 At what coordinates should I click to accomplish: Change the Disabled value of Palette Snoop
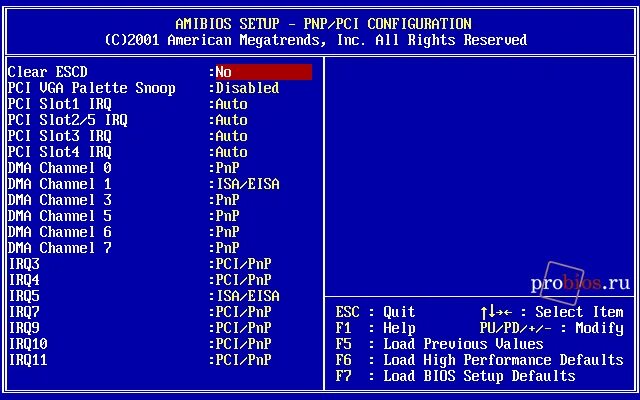pyautogui.click(x=247, y=88)
